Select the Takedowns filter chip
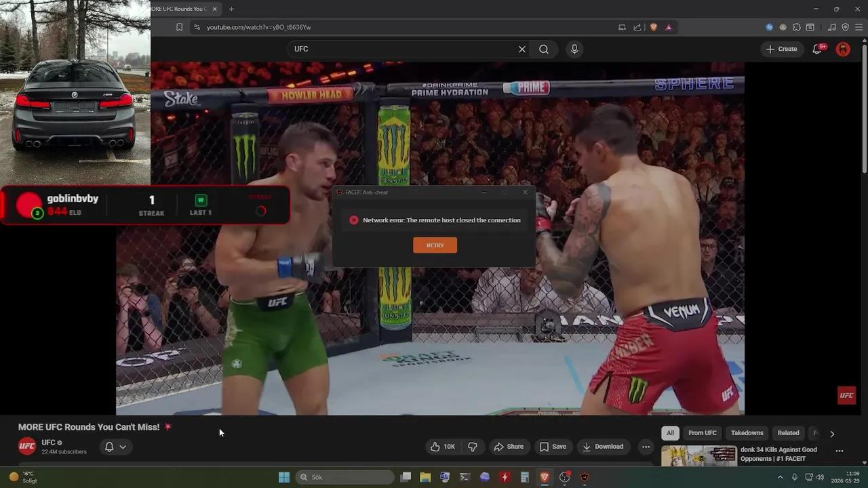Viewport: 868px width, 488px height. tap(747, 433)
